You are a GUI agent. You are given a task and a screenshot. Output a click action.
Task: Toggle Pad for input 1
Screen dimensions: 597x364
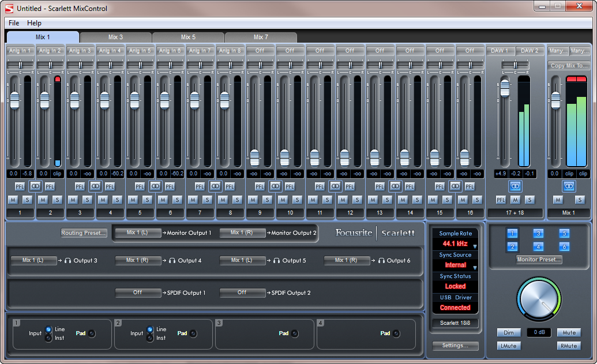(92, 333)
